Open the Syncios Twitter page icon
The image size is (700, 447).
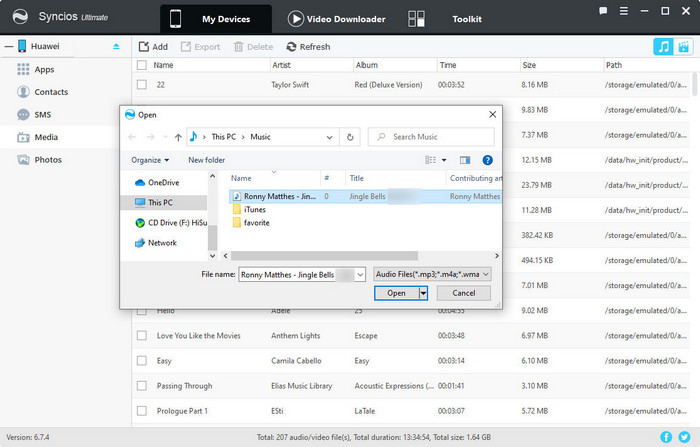[684, 437]
